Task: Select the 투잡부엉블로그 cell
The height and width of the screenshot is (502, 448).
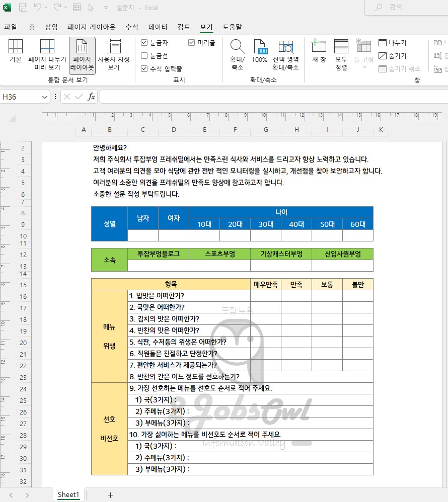Action: click(158, 254)
